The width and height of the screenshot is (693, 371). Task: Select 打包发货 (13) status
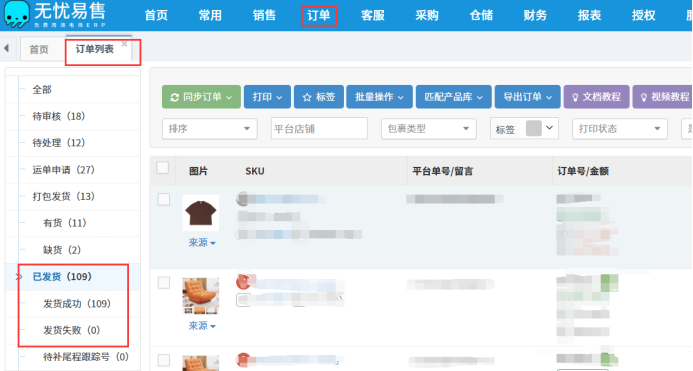click(x=64, y=196)
